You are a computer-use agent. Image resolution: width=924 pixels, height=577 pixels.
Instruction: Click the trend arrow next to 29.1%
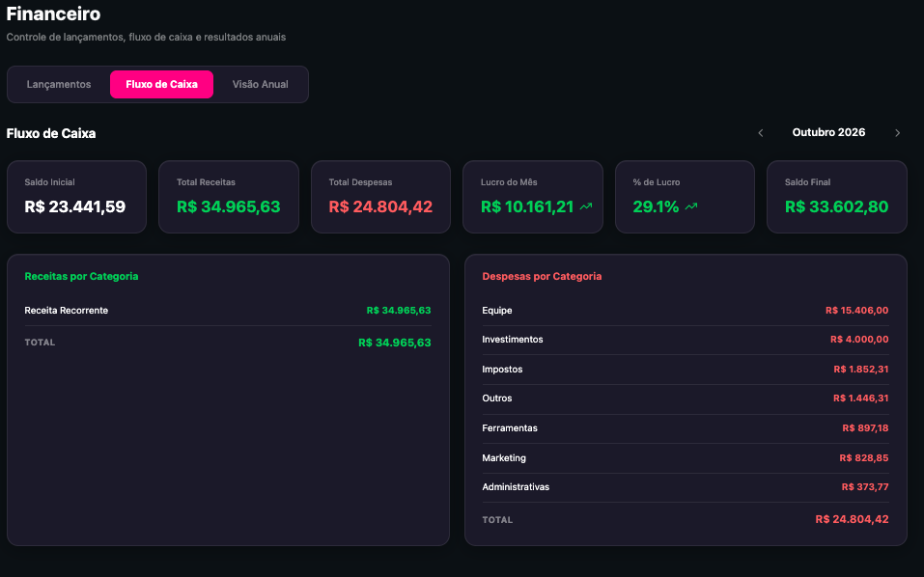pyautogui.click(x=691, y=206)
